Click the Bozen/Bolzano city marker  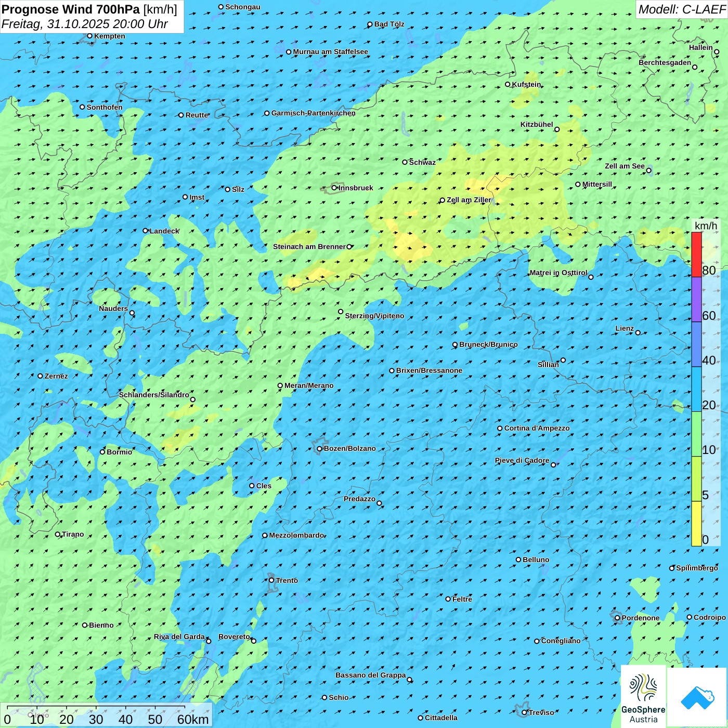(x=319, y=449)
